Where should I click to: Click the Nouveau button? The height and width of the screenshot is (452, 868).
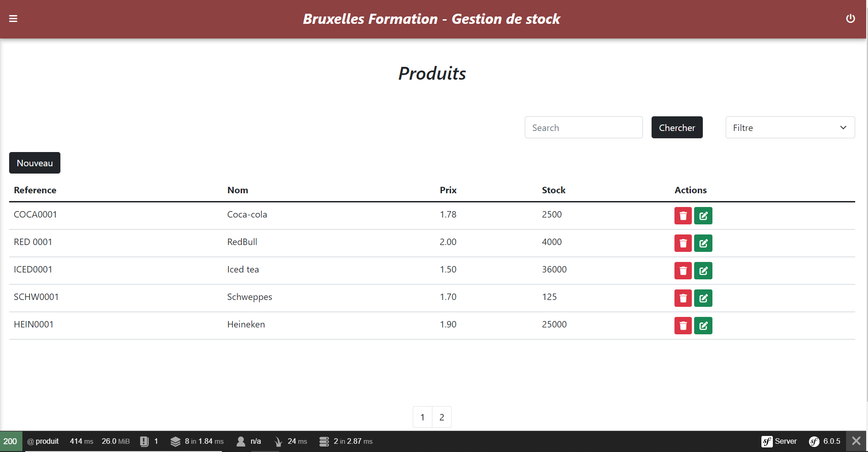coord(34,163)
